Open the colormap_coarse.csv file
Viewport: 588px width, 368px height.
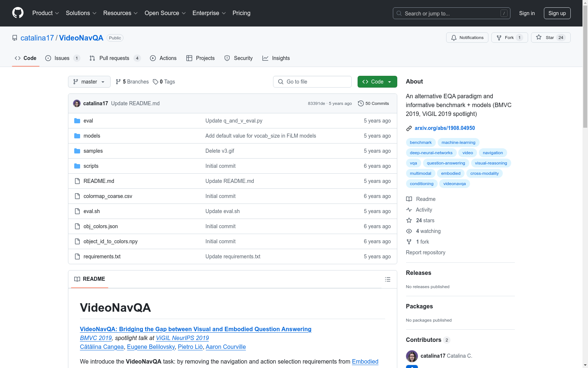108,196
